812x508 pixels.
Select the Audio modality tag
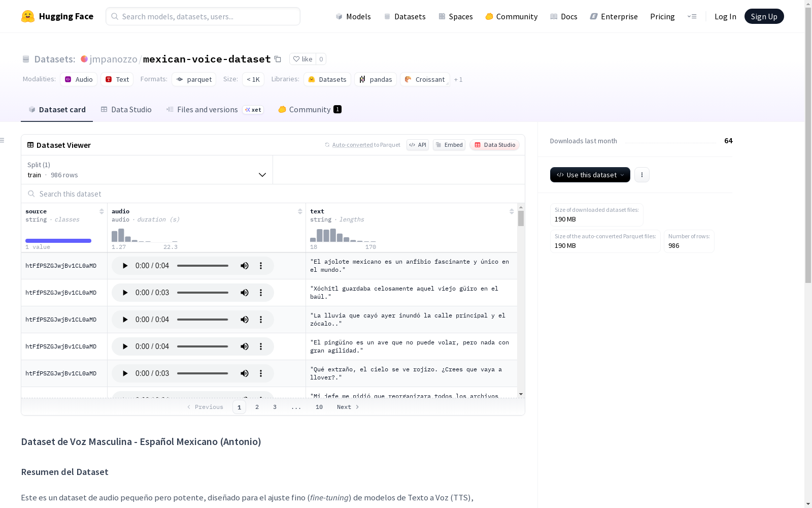click(x=79, y=79)
